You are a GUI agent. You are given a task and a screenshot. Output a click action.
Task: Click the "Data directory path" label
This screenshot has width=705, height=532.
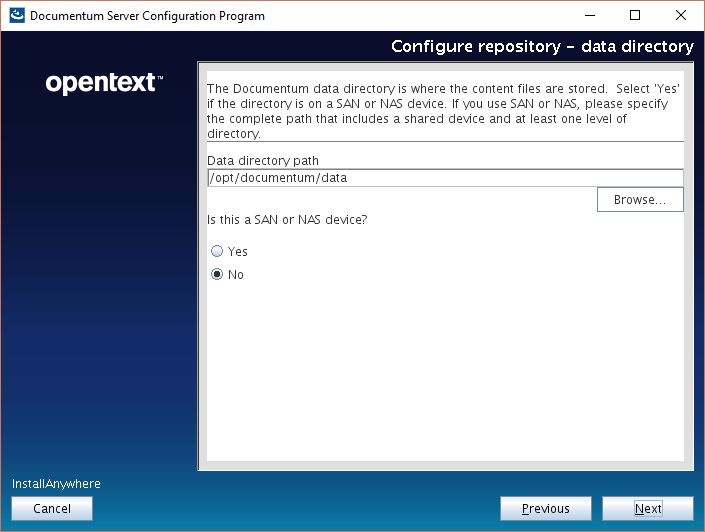(x=263, y=160)
